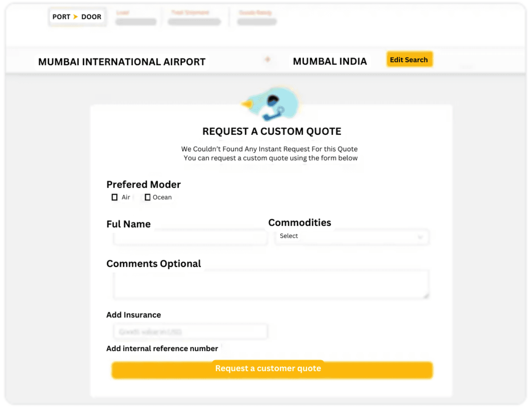Image resolution: width=532 pixels, height=407 pixels.
Task: Focus the Full Name input field
Action: (x=190, y=238)
